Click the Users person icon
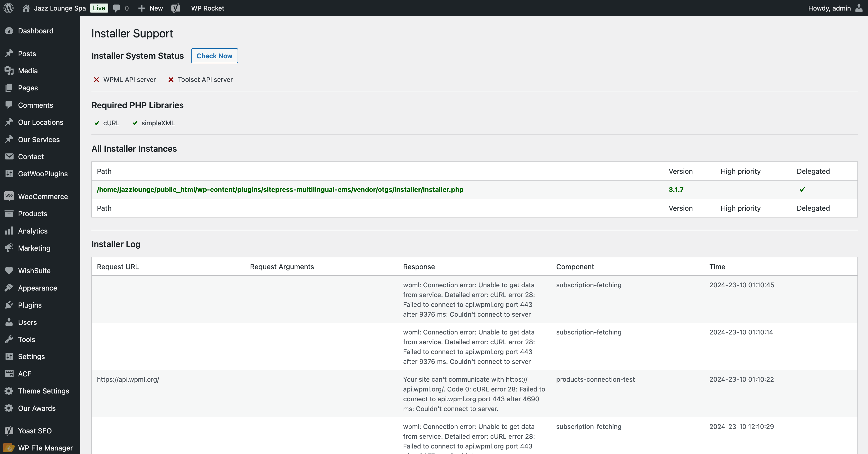868x454 pixels. pos(9,322)
